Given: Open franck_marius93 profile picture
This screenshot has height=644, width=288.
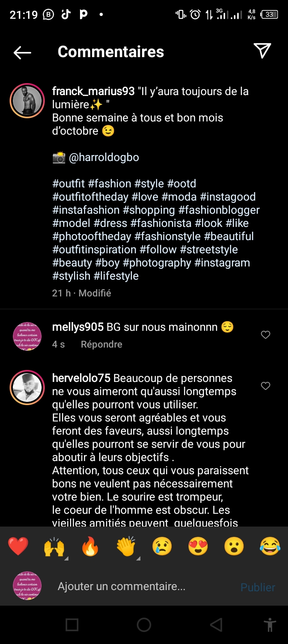Looking at the screenshot, I should click(x=27, y=101).
